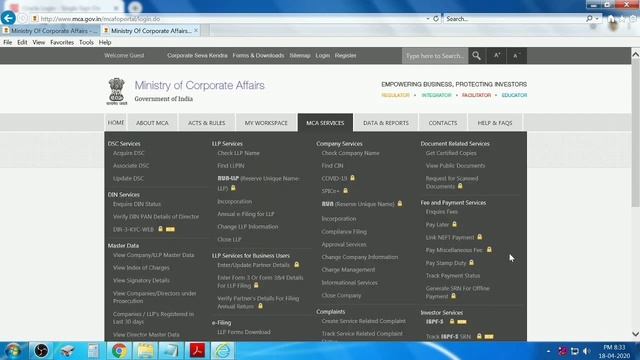640x360 pixels.
Task: Open Check Company Name link
Action: pos(351,153)
